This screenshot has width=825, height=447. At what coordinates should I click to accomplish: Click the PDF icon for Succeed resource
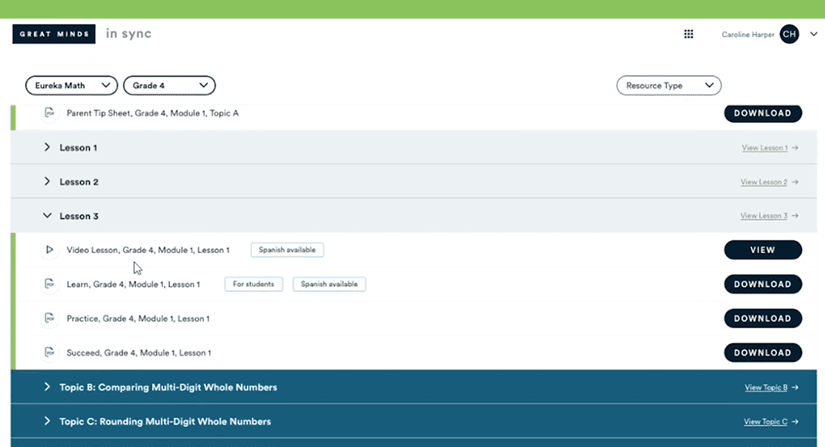click(x=49, y=352)
